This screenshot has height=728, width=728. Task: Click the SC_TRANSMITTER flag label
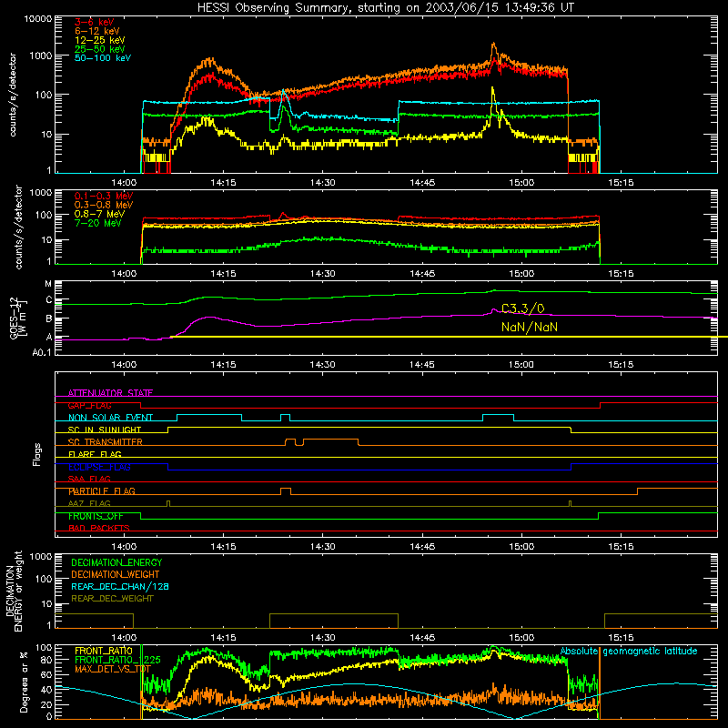coord(106,442)
